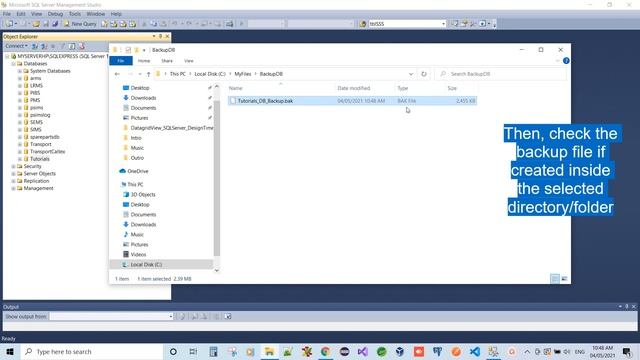Expand the Tutorials database node
Screen dimensions: 640x360
(20, 159)
